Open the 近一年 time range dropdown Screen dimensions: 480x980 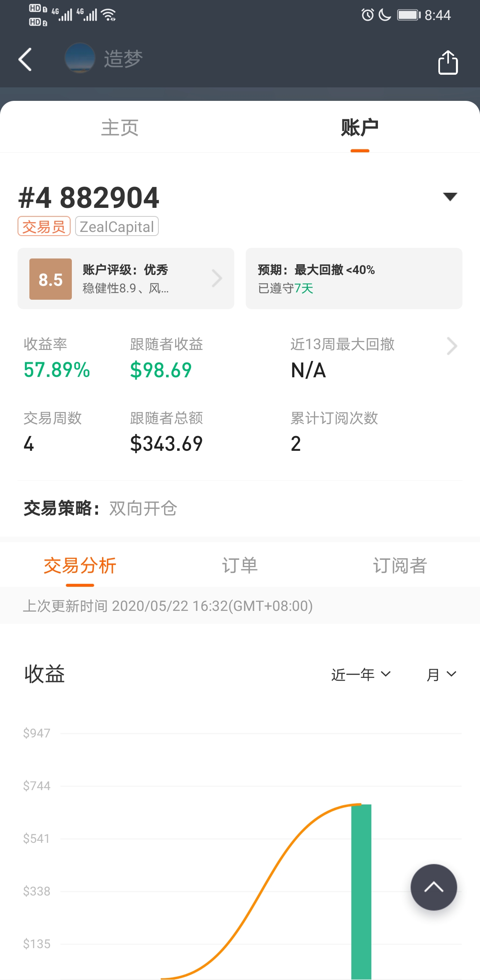click(x=361, y=675)
